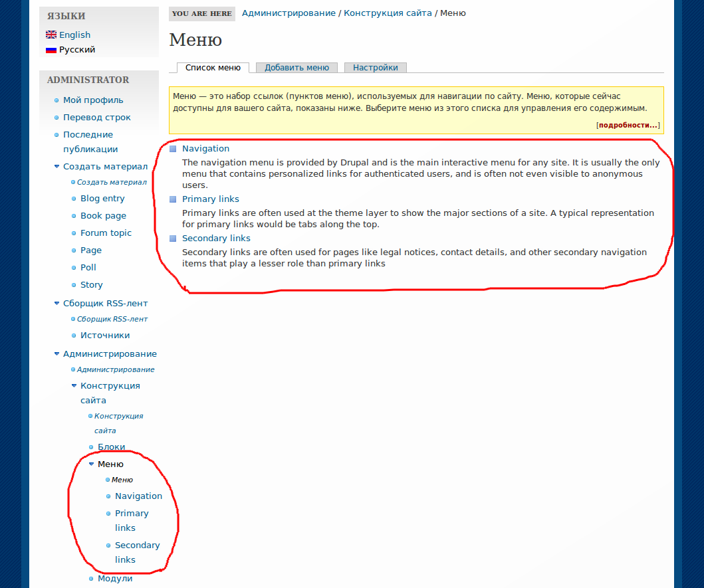Click the square icon next to Navigation
Viewport: 704px width, 588px height.
pos(174,147)
